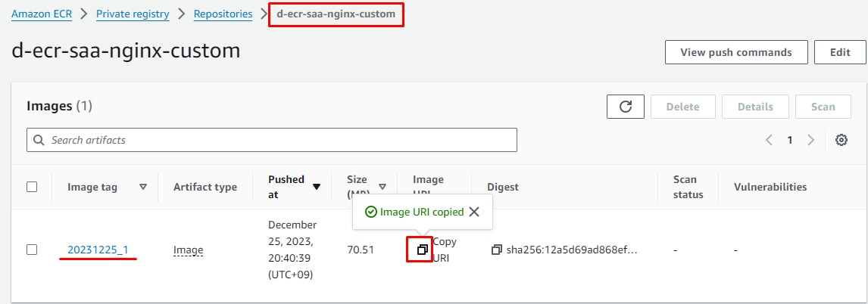Focus the Search artifacts input field
868x304 pixels.
(280, 140)
